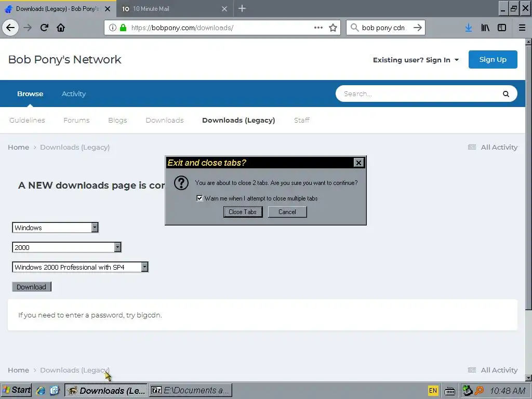This screenshot has width=532, height=399.
Task: Uncheck Warn me when closing multiple tabs
Action: click(x=199, y=198)
